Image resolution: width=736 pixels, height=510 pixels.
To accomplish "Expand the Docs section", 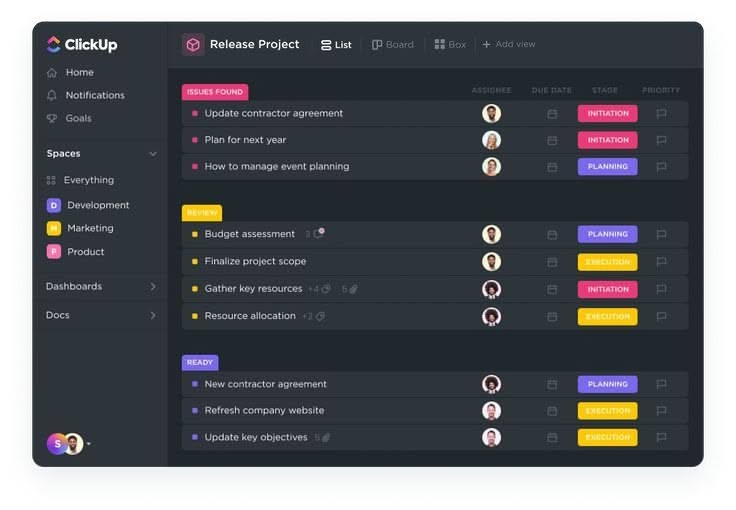I will click(153, 316).
